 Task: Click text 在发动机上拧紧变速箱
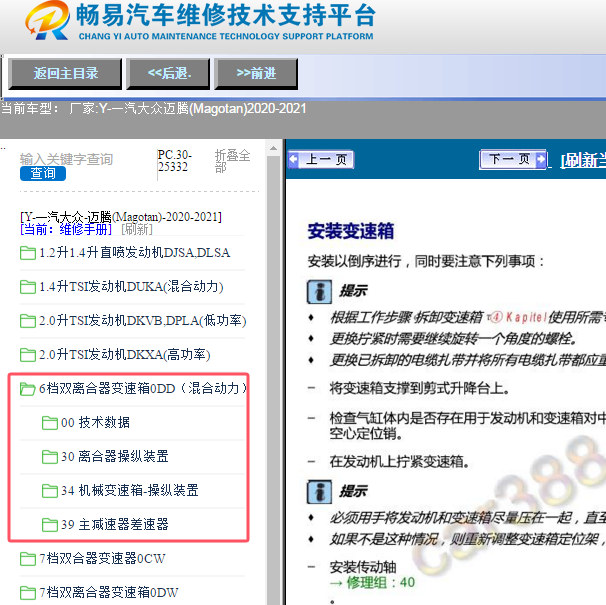pyautogui.click(x=399, y=461)
